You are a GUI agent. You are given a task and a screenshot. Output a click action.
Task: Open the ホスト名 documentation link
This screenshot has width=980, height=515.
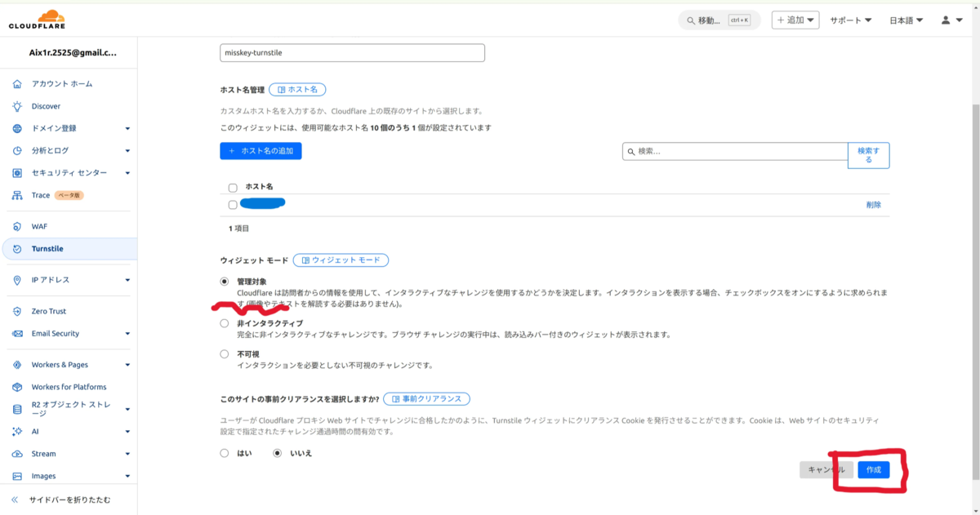point(298,90)
